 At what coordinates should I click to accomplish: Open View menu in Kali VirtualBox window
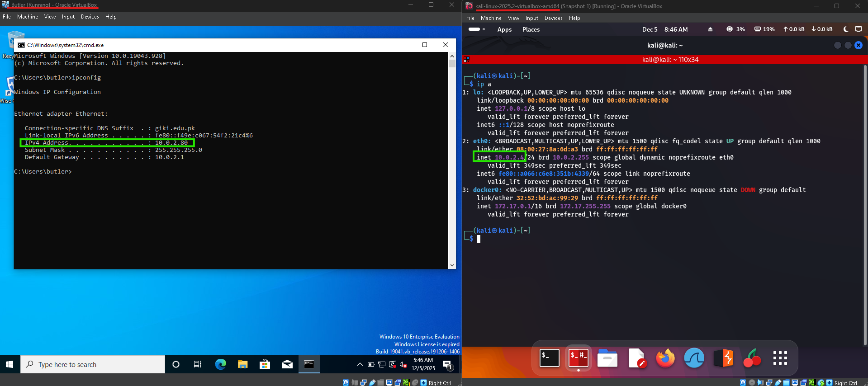(x=513, y=18)
